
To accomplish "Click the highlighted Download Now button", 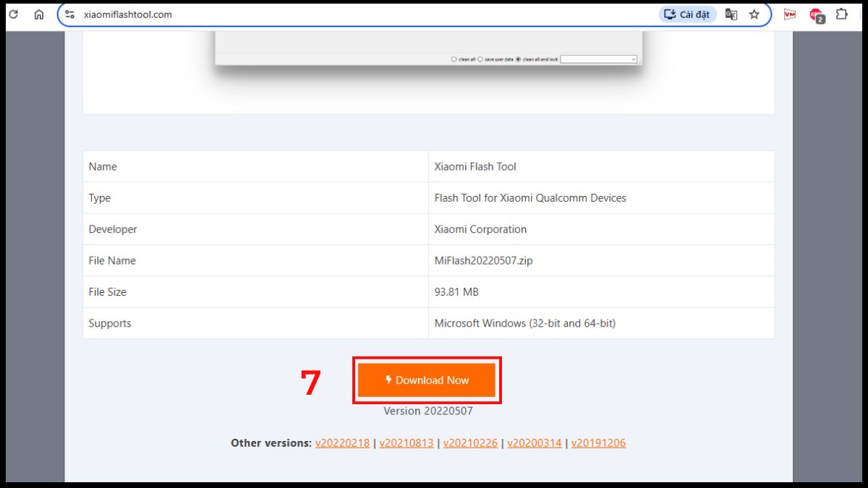I will coord(427,380).
